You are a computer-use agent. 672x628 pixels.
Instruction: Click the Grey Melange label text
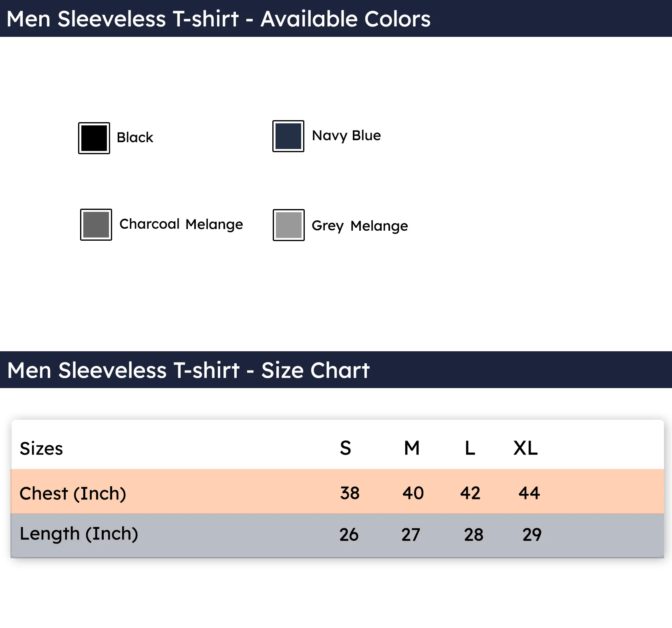coord(360,226)
